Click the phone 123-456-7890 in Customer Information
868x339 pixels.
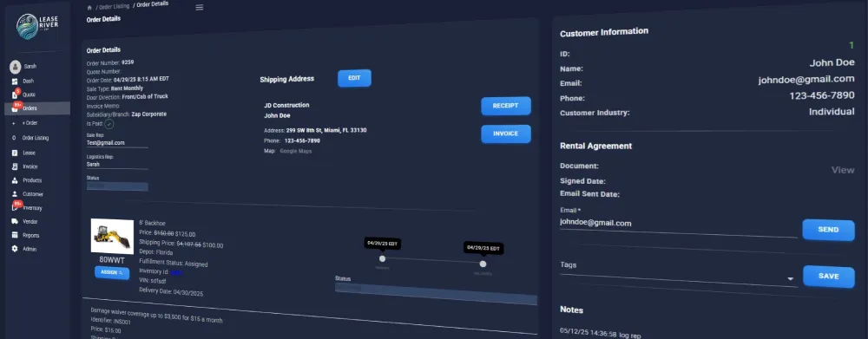click(x=821, y=95)
